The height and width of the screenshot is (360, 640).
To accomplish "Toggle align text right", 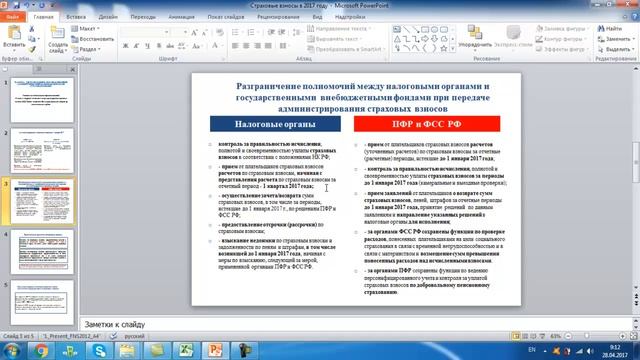I will tap(257, 46).
